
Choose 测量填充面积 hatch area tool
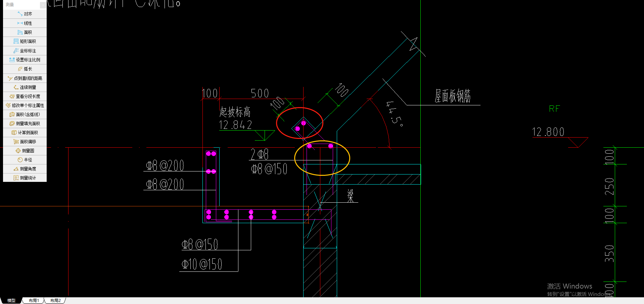click(x=25, y=123)
